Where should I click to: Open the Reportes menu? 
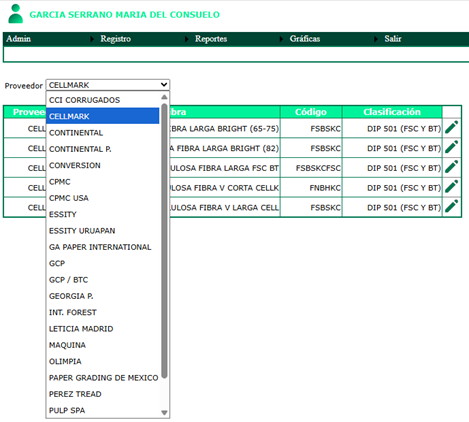tap(211, 39)
